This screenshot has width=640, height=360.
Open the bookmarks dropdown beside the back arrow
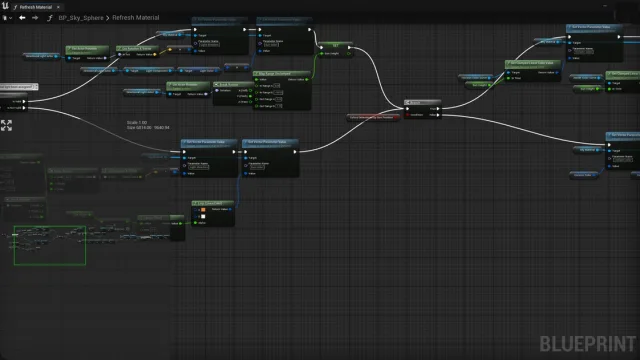pyautogui.click(x=7, y=18)
